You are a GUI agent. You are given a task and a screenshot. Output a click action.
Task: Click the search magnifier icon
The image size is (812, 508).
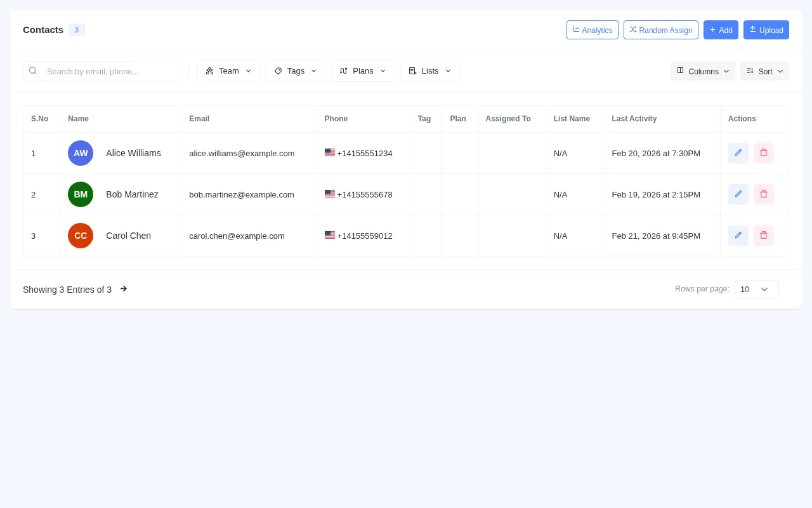[33, 70]
